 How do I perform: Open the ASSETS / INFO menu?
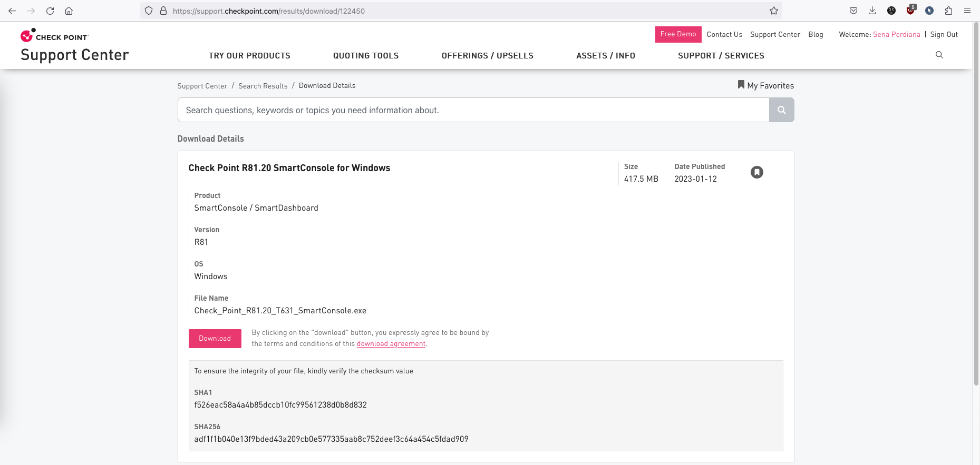tap(605, 56)
